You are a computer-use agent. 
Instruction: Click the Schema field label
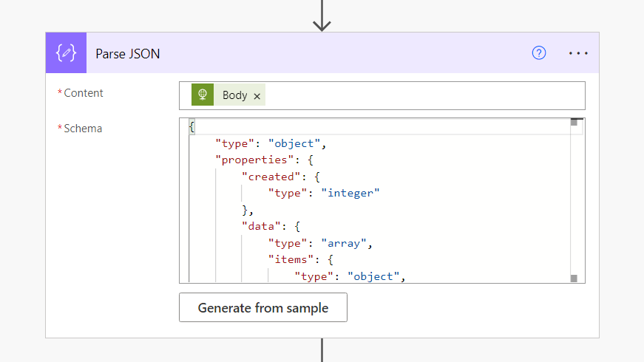pyautogui.click(x=83, y=129)
